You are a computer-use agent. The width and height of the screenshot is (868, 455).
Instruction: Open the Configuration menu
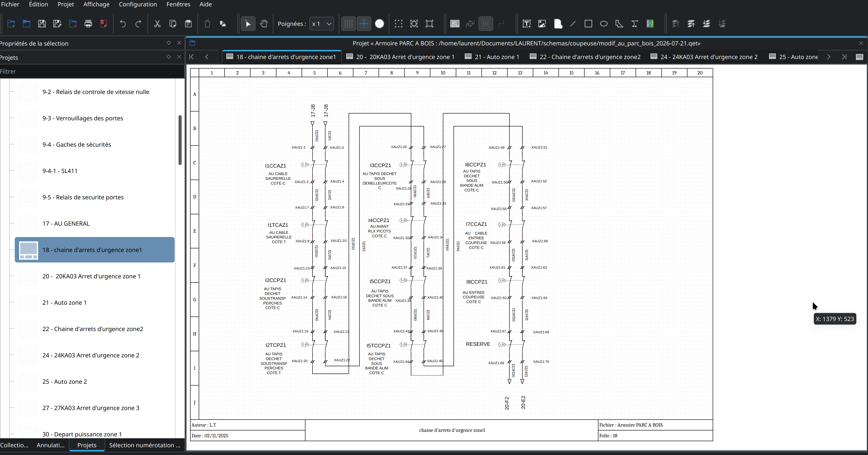138,4
